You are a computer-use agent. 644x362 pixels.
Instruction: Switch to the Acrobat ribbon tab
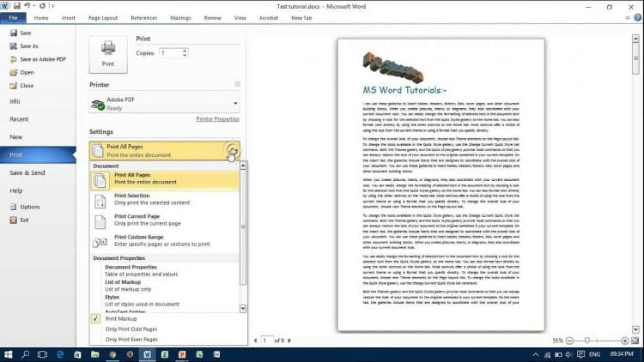click(x=268, y=18)
